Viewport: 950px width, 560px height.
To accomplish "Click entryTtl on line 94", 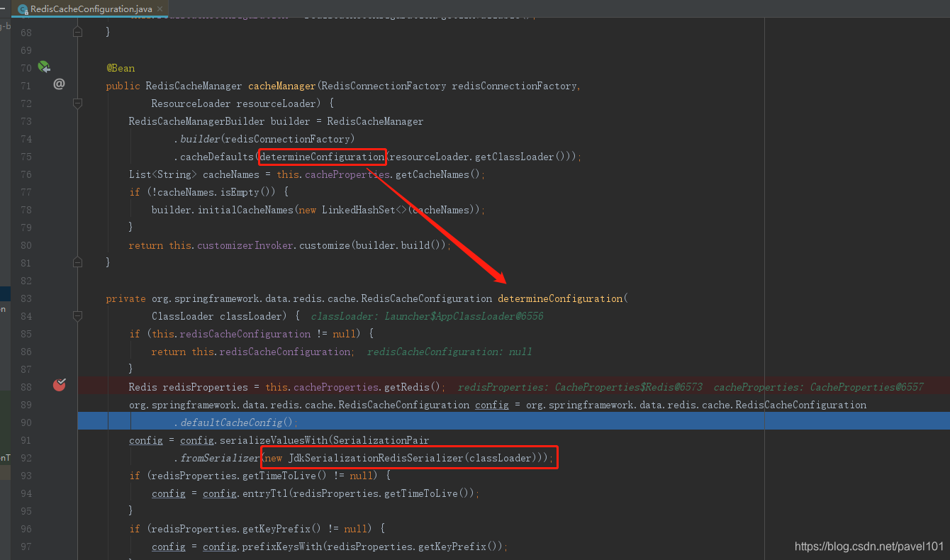I will pyautogui.click(x=265, y=493).
